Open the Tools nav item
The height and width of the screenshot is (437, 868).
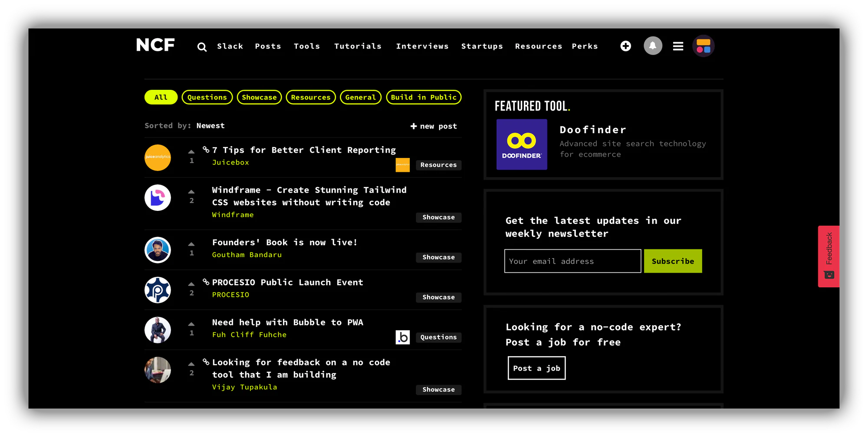pyautogui.click(x=307, y=46)
